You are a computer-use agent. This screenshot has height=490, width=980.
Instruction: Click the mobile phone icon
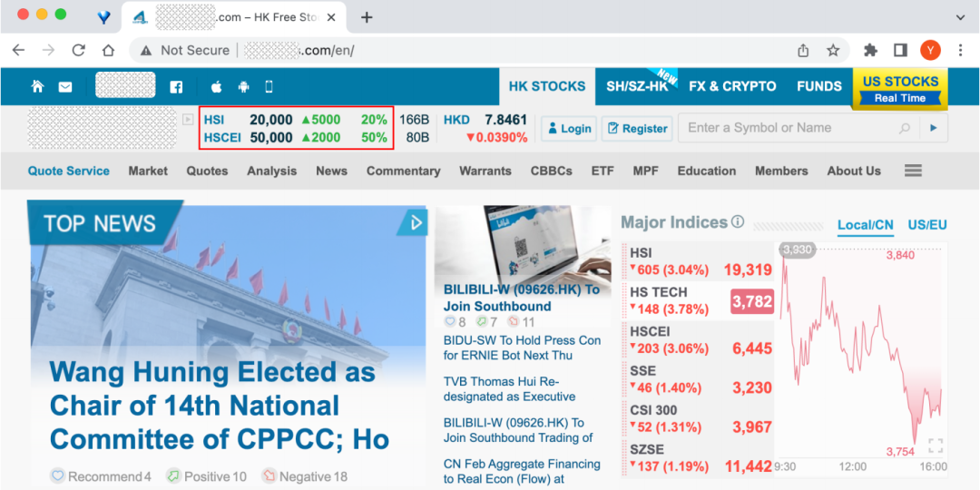[269, 87]
